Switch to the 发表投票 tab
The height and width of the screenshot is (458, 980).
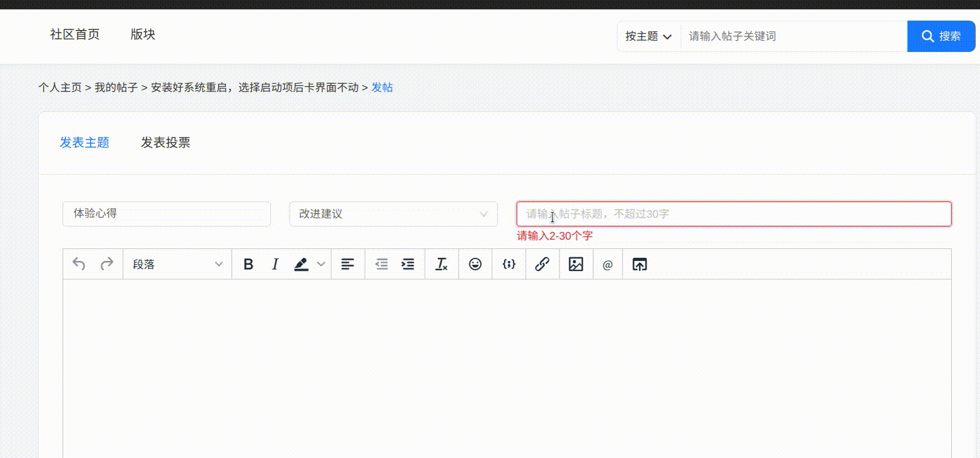(x=165, y=143)
